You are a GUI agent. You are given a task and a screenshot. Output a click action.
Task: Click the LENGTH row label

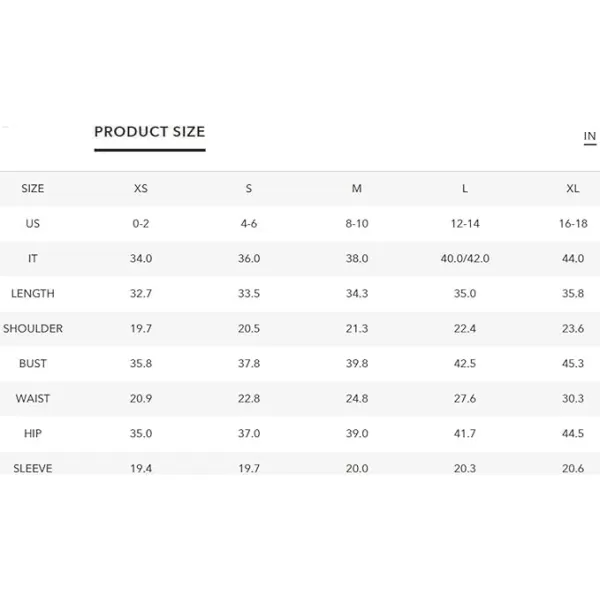(33, 293)
